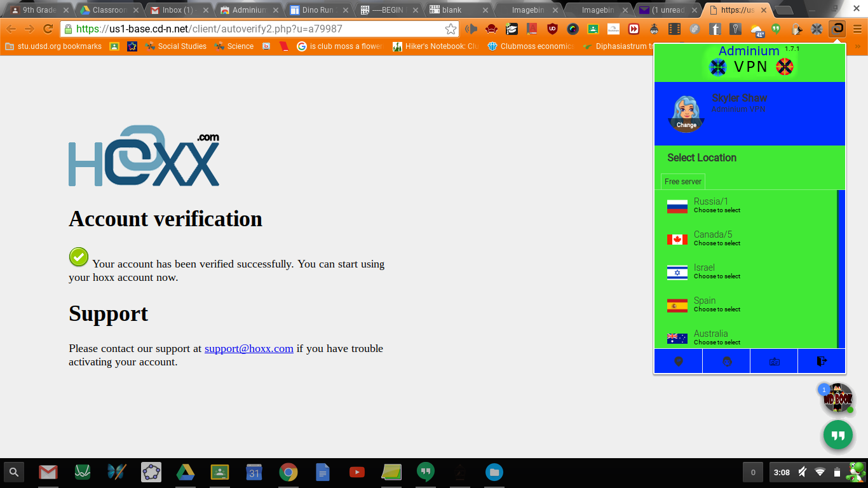Open the Chrome hamburger menu
868x488 pixels.
coord(858,29)
